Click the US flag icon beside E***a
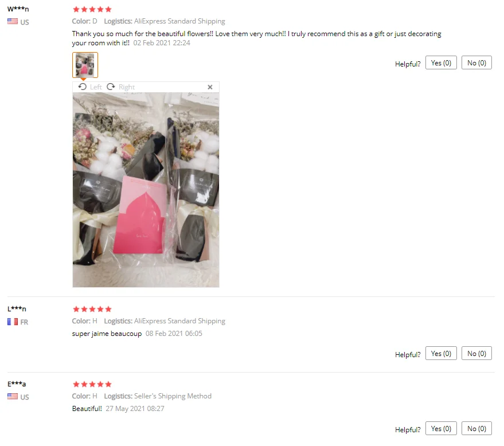The width and height of the screenshot is (504, 446). (13, 397)
